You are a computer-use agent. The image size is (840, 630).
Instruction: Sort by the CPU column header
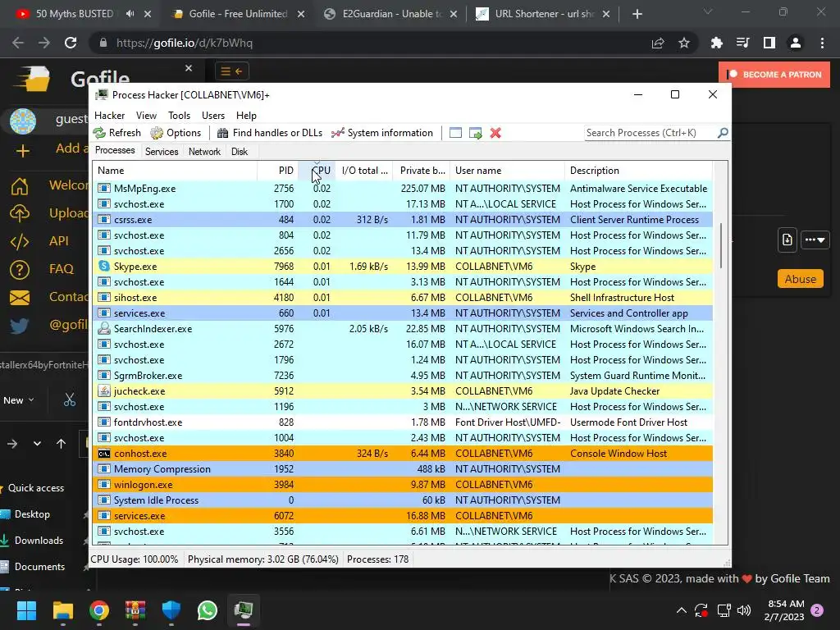317,171
